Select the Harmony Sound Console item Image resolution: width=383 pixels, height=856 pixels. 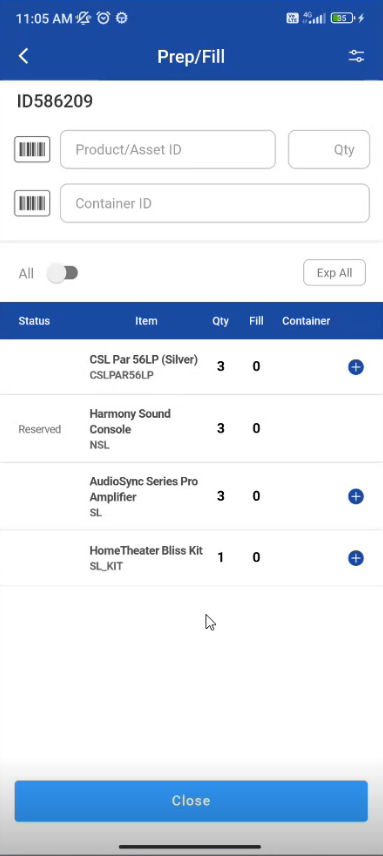point(130,421)
